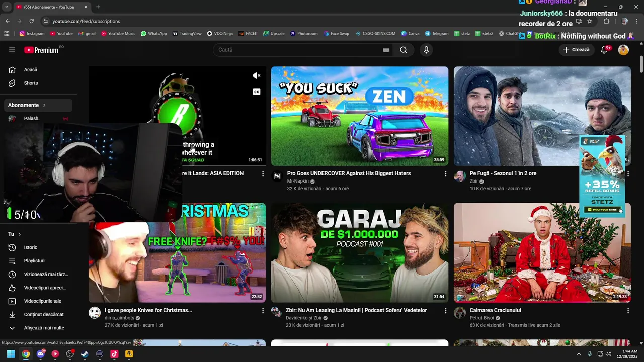The height and width of the screenshot is (362, 644).
Task: Open the YouTube guide hamburger menu
Action: [x=12, y=50]
